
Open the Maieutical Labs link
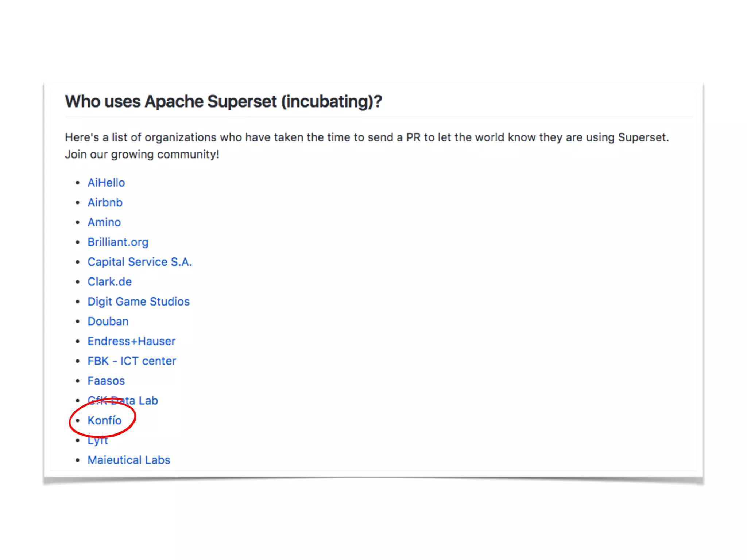[x=129, y=460]
